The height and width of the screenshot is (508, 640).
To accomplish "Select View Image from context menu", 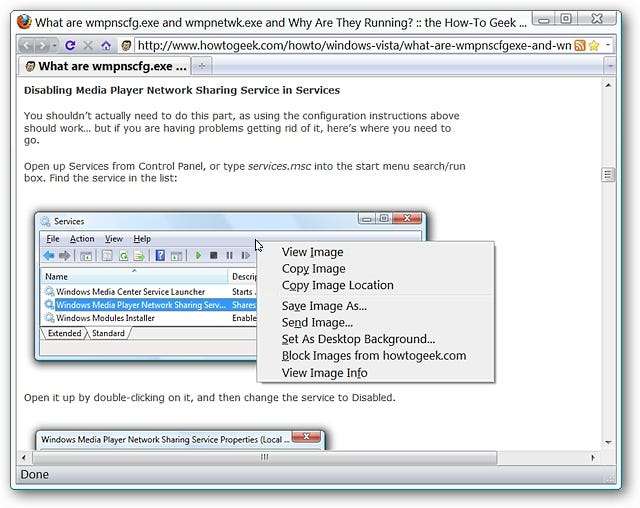I will coord(312,252).
